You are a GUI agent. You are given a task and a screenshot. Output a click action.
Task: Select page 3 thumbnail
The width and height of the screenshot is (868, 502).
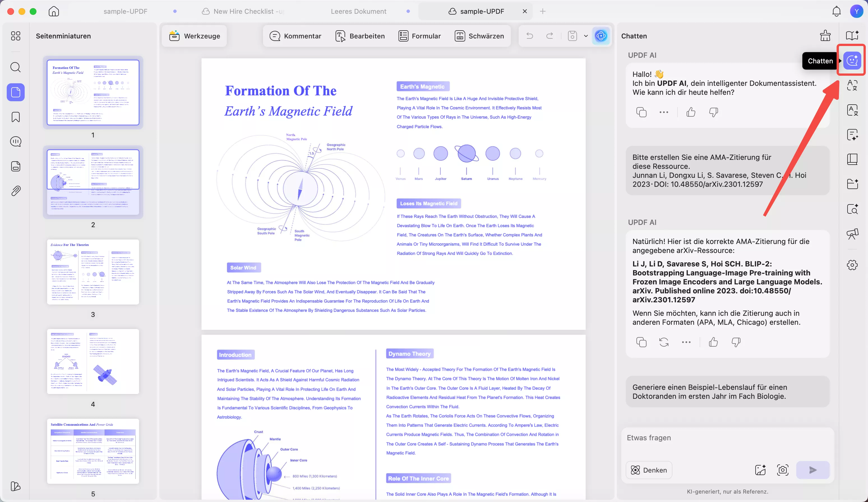coord(93,272)
